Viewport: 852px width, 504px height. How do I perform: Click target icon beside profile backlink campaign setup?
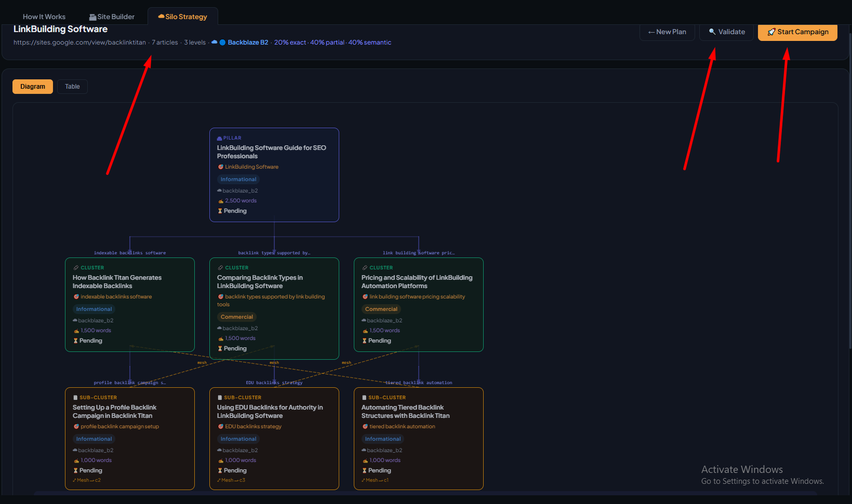pos(76,427)
